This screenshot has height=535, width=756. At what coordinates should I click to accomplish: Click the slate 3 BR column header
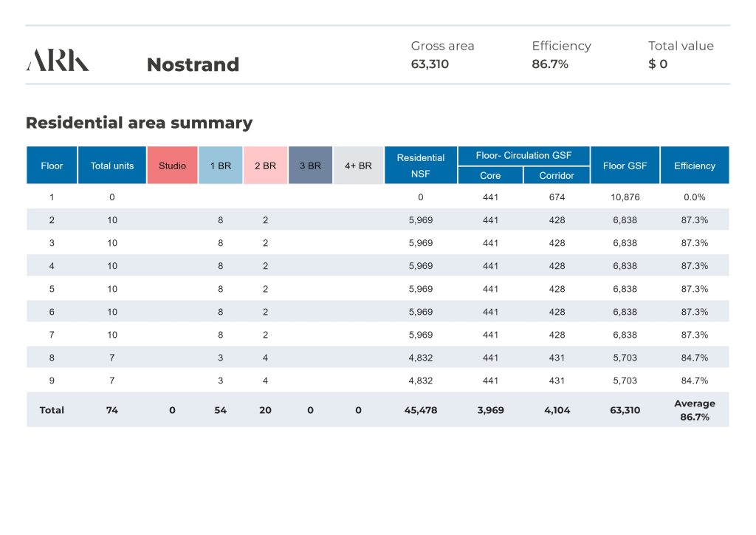coord(310,166)
